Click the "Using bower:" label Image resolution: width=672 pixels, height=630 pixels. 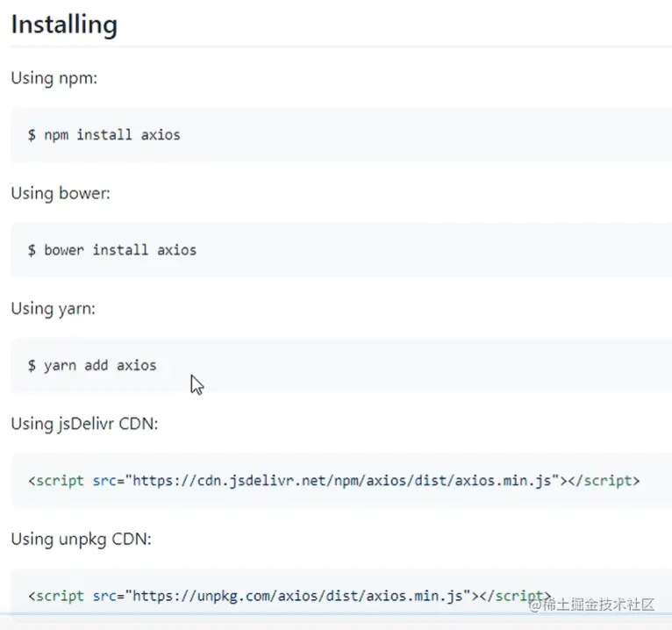[61, 193]
